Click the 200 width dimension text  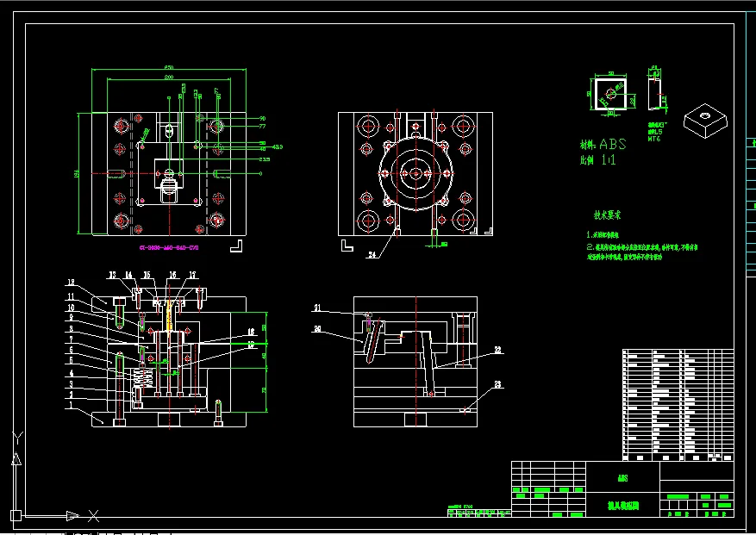coord(169,78)
